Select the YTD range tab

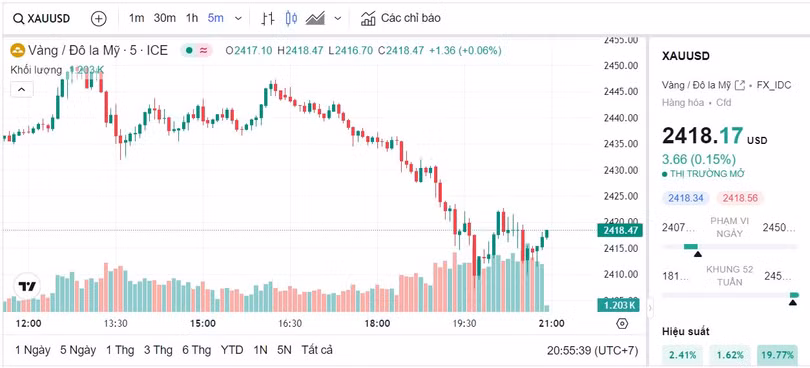[x=232, y=350]
